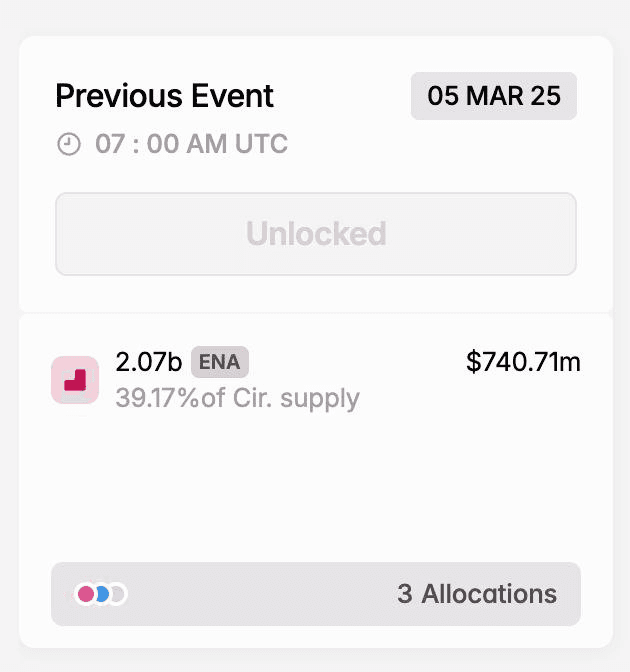Click the ENA token logo icon
Image resolution: width=630 pixels, height=672 pixels.
(75, 380)
